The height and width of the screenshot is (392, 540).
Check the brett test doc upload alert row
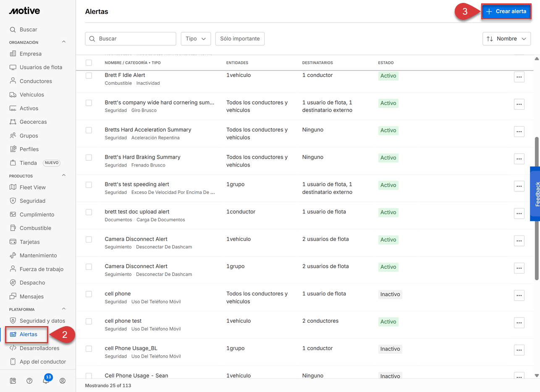(x=89, y=212)
